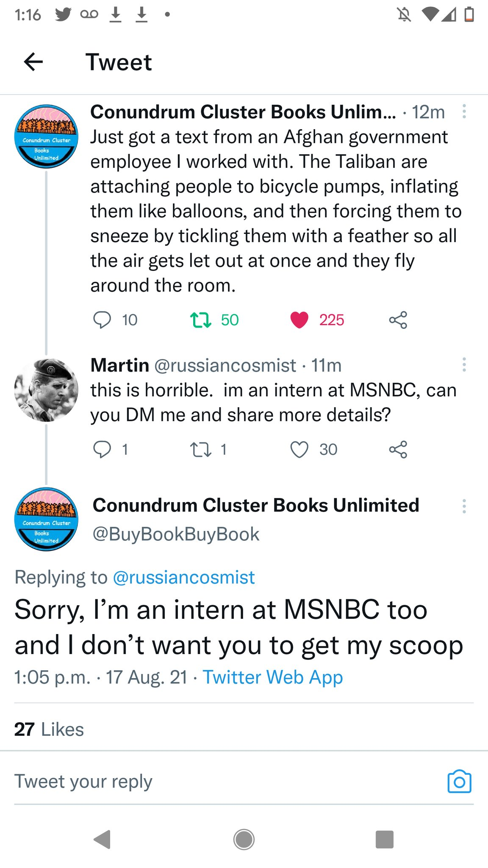Open the Twitter Web App source link
The width and height of the screenshot is (488, 868).
[x=272, y=677]
